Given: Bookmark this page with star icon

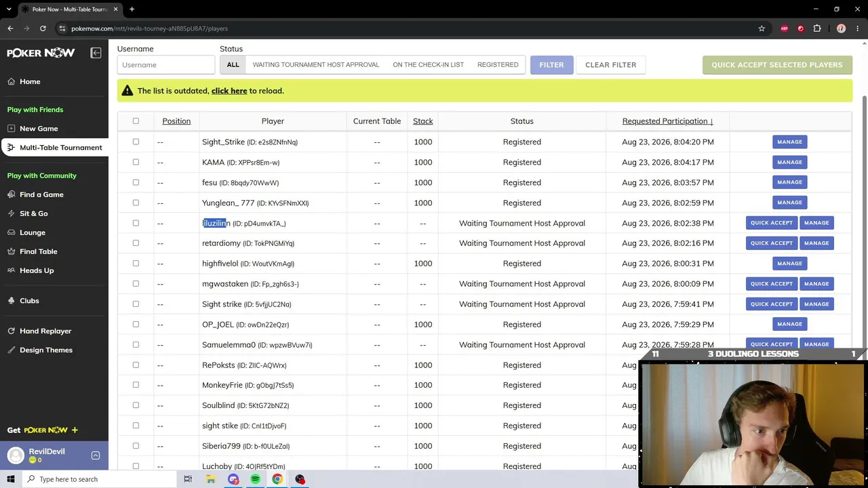Looking at the screenshot, I should tap(762, 28).
